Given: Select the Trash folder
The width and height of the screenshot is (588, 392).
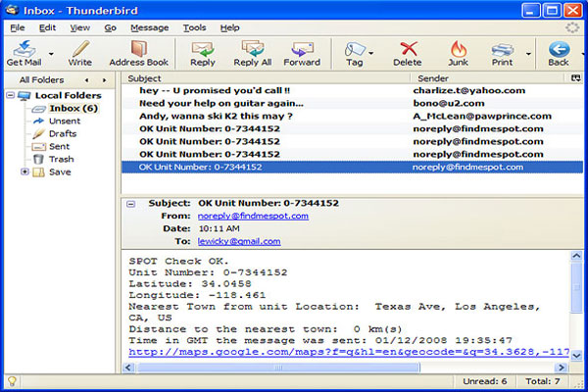Looking at the screenshot, I should click(62, 160).
